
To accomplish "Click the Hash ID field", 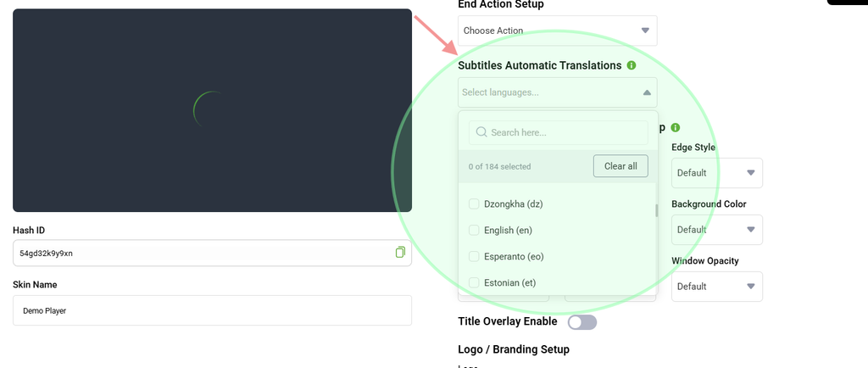I will pos(212,253).
